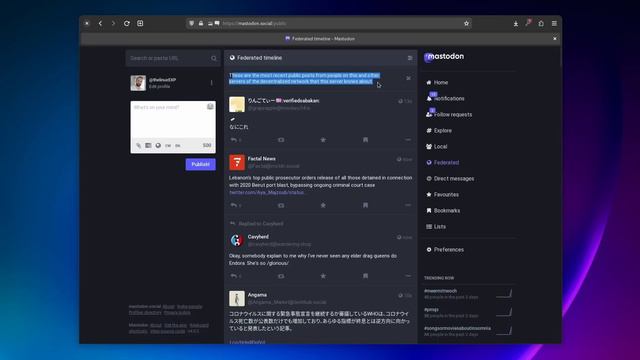Click the Publish button

200,164
